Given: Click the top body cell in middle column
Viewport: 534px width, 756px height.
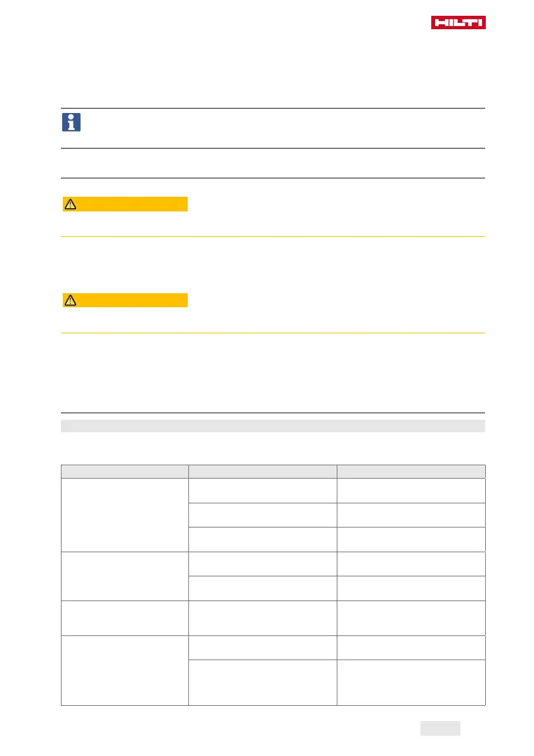Looking at the screenshot, I should [x=263, y=490].
